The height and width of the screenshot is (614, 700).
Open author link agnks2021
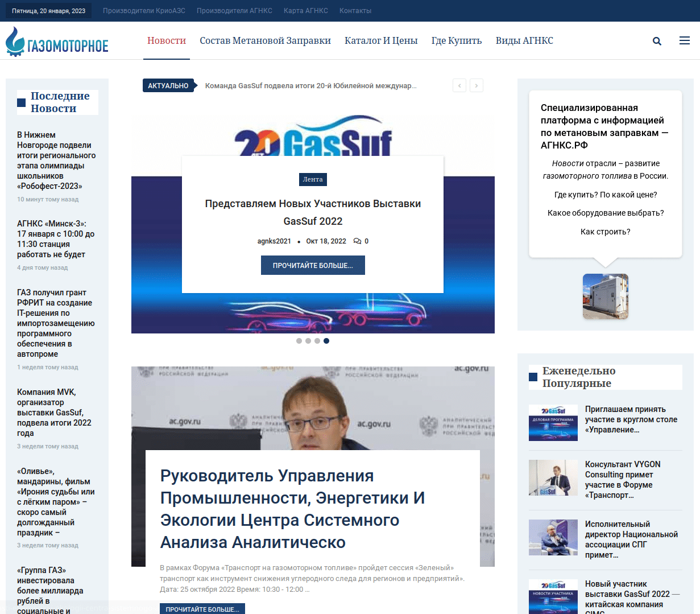[x=274, y=241]
